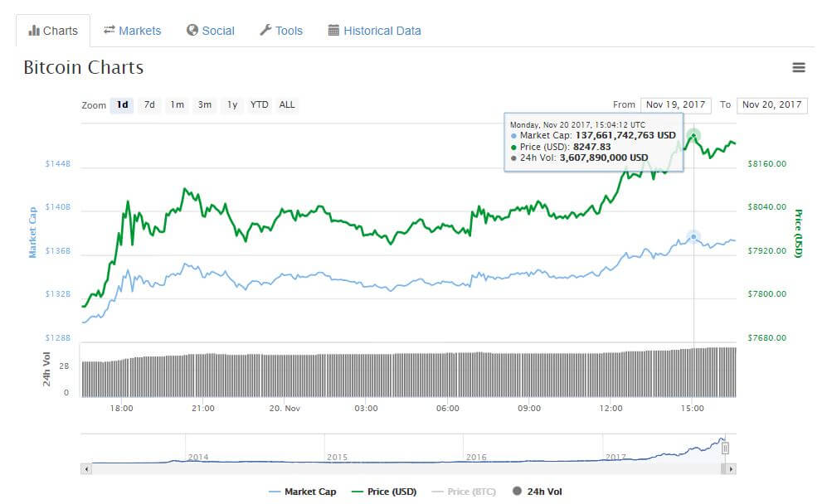
Task: Enable the Price (BTC) series in legend
Action: pos(464,492)
